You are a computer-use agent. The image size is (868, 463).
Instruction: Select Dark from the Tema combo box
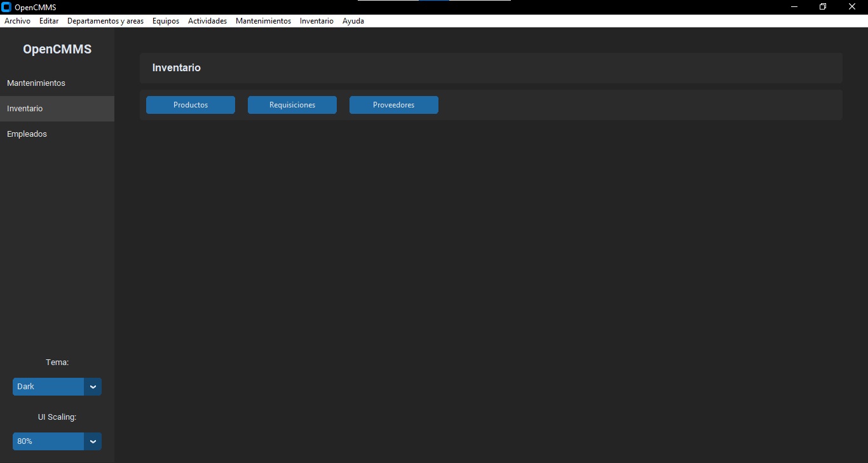48,386
